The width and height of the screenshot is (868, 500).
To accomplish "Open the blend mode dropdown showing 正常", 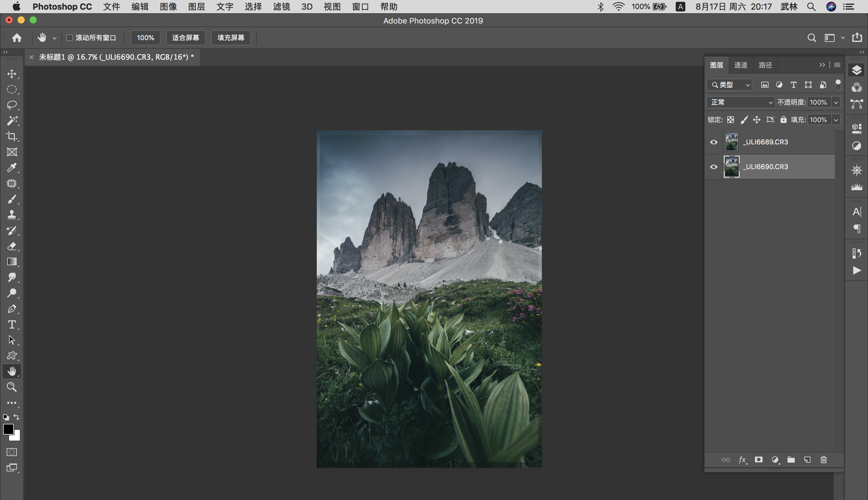I will click(741, 102).
